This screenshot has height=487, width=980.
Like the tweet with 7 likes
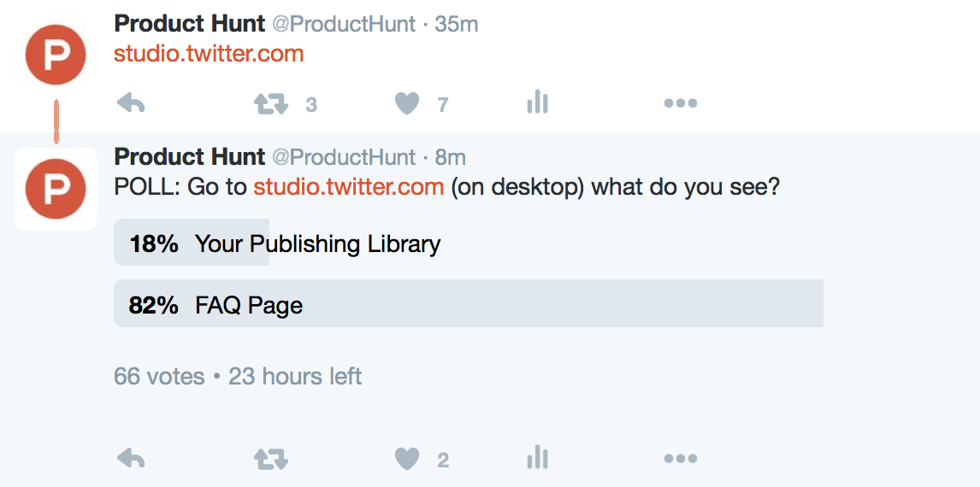(407, 103)
